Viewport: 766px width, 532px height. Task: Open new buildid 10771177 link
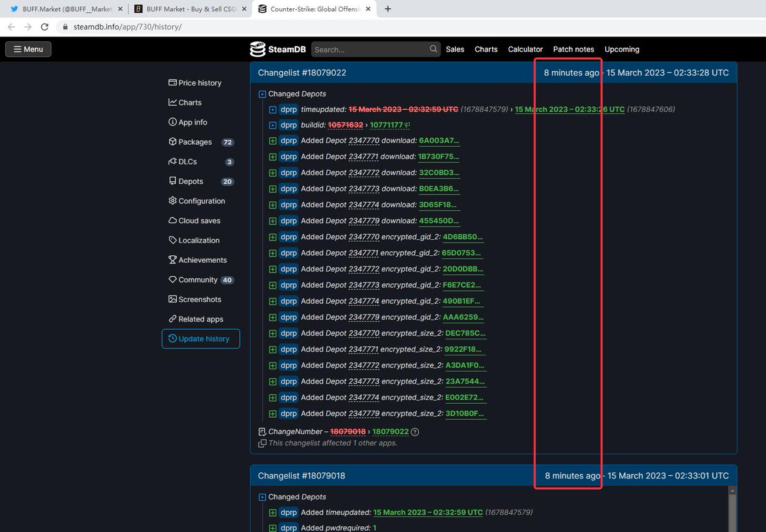pyautogui.click(x=386, y=125)
